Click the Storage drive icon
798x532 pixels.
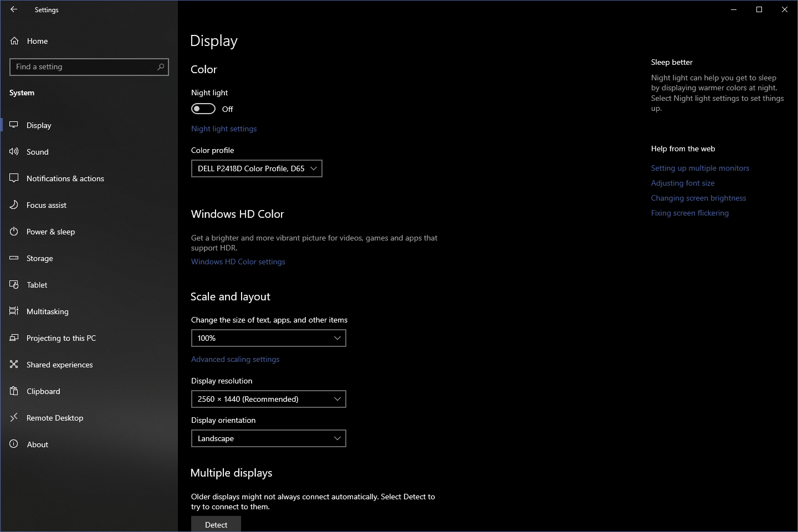click(14, 258)
